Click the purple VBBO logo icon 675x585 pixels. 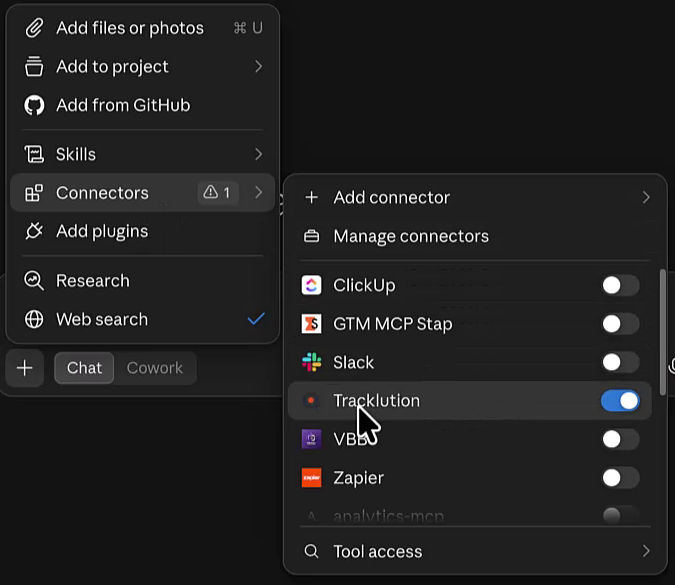(312, 439)
